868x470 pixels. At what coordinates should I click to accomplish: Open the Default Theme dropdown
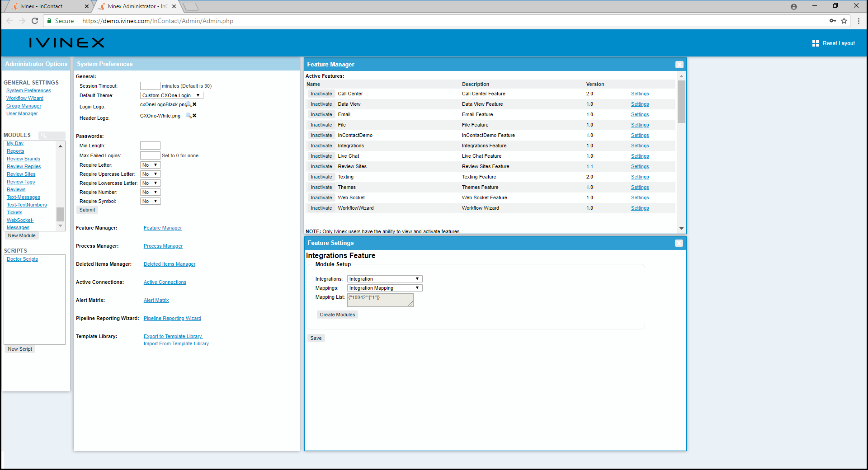[x=171, y=95]
